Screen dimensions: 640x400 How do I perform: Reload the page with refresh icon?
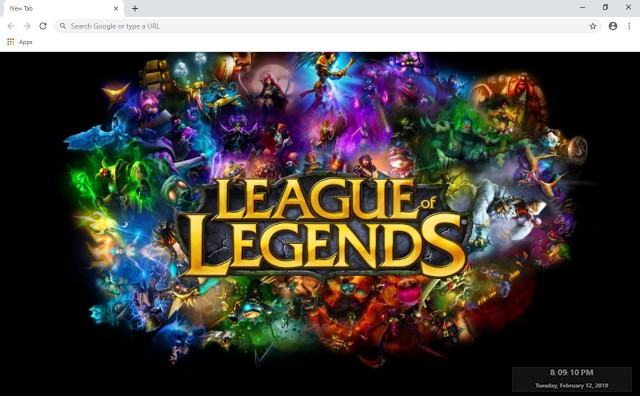[43, 26]
